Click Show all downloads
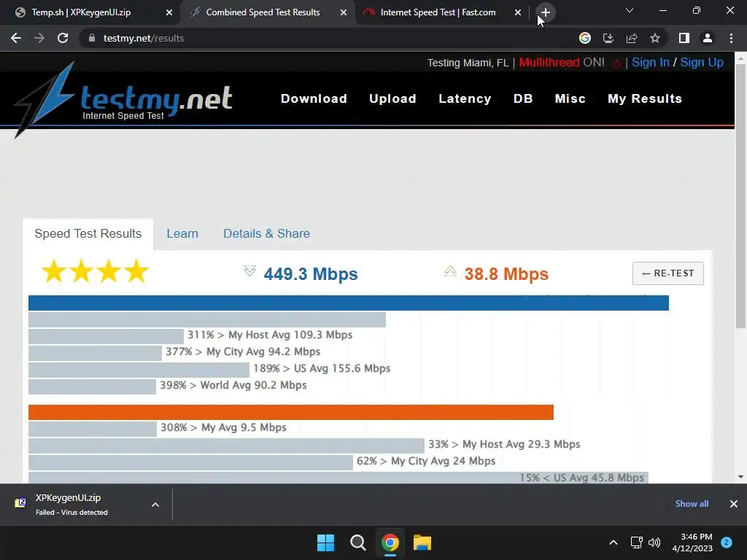Screen dimensions: 747x560 pyautogui.click(x=692, y=504)
